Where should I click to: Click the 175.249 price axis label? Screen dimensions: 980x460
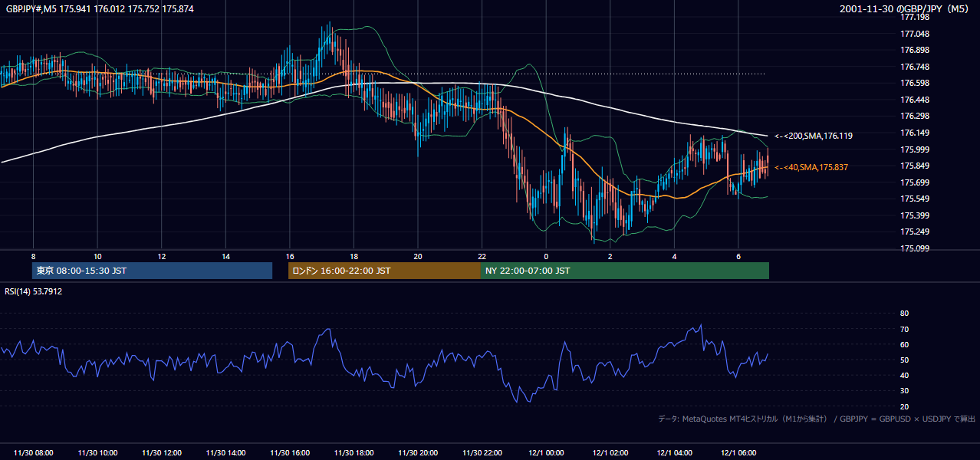915,232
